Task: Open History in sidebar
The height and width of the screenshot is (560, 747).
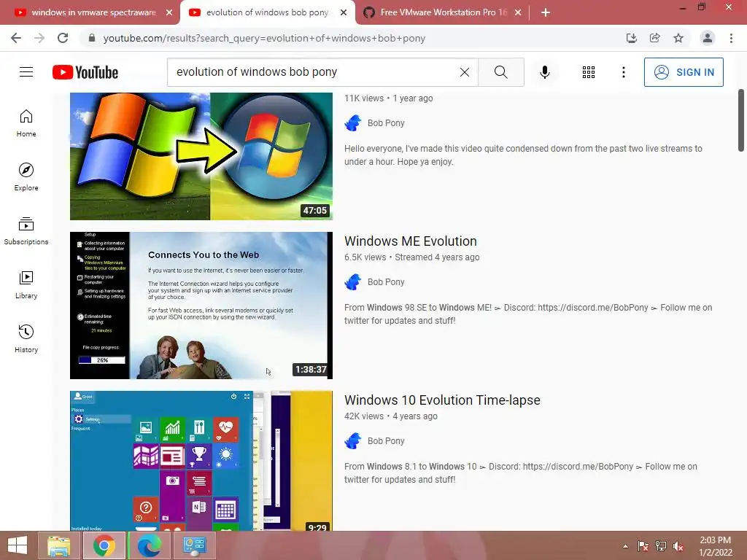Action: [x=26, y=338]
